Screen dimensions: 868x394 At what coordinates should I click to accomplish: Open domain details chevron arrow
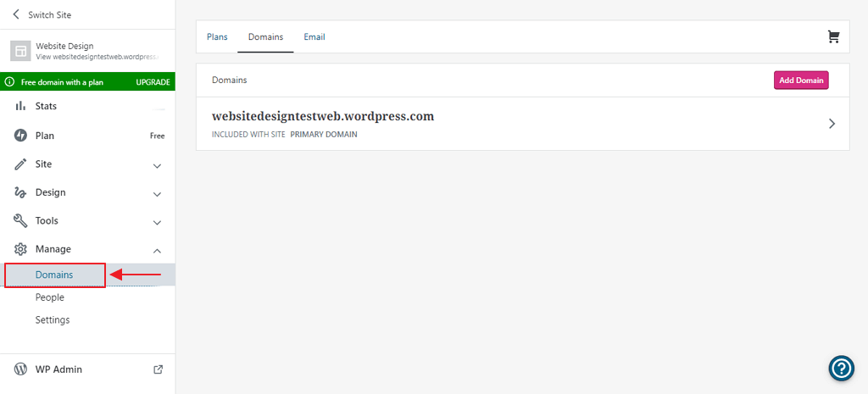832,124
